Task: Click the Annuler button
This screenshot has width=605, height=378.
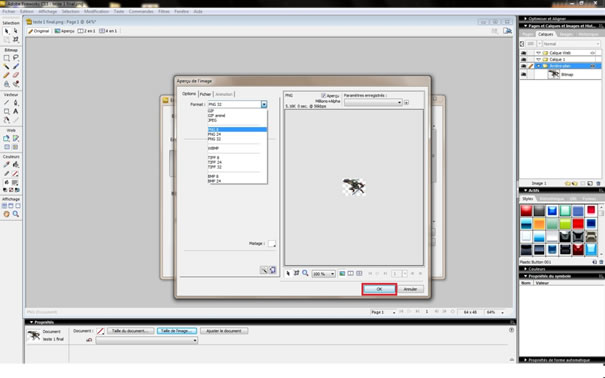Action: [410, 289]
